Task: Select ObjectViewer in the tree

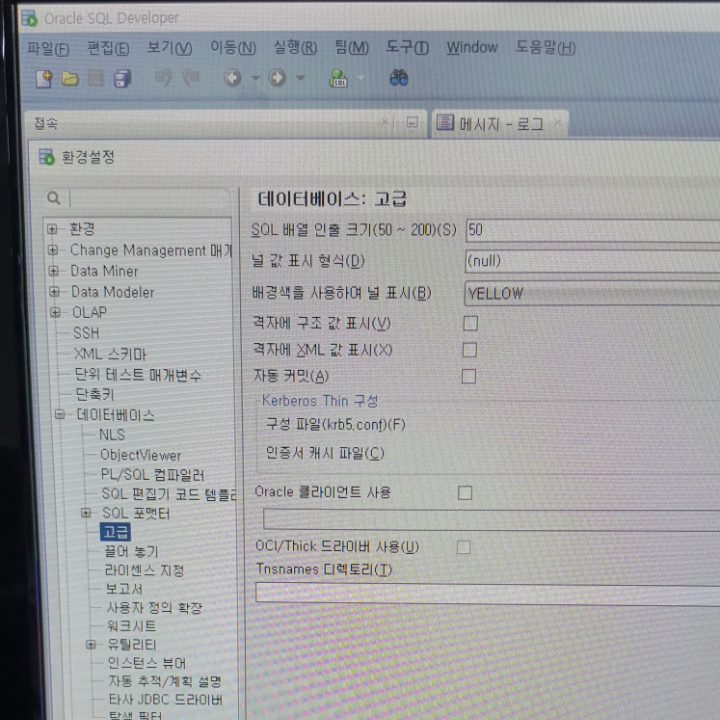Action: 141,455
